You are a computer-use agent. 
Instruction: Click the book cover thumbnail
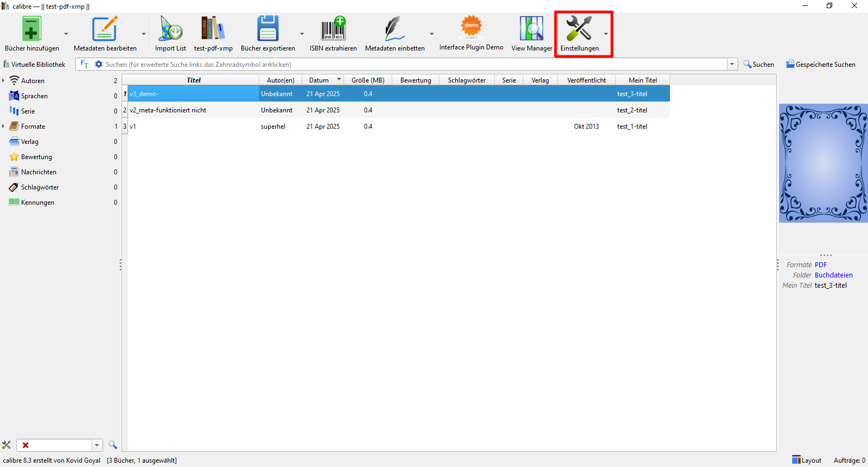(x=824, y=163)
